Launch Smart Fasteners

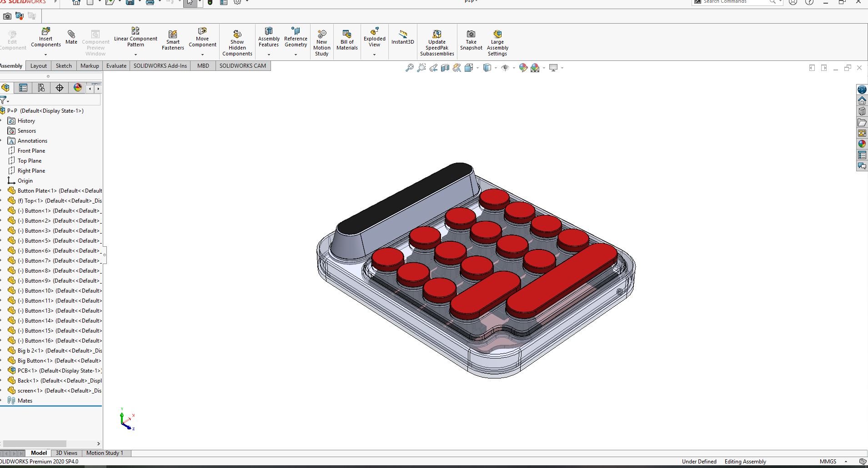pos(173,40)
